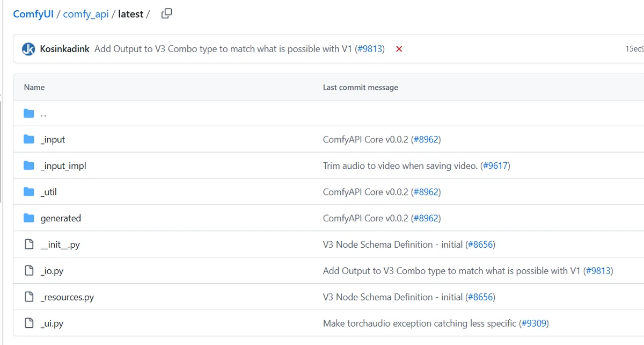Open #9617 pull request link

click(495, 166)
